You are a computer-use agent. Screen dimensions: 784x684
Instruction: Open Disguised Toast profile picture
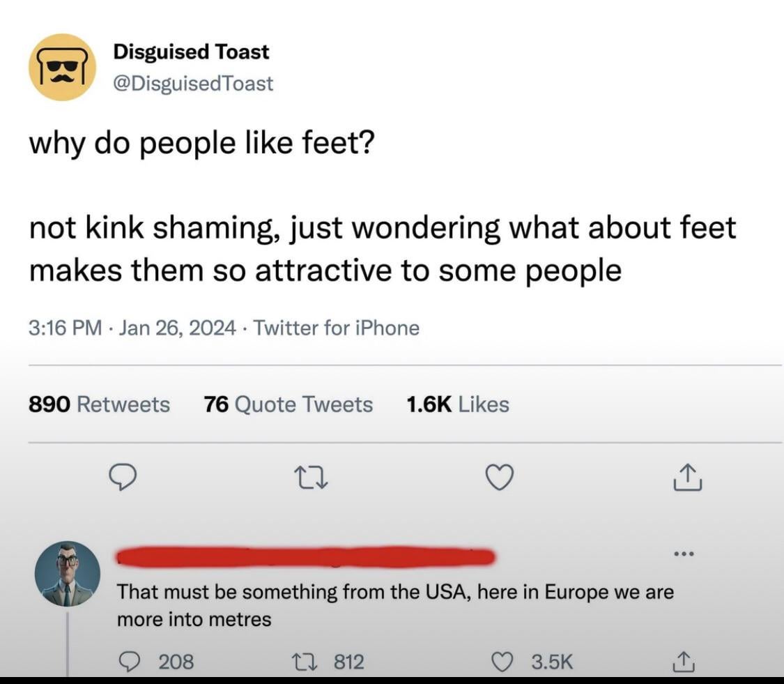click(62, 67)
